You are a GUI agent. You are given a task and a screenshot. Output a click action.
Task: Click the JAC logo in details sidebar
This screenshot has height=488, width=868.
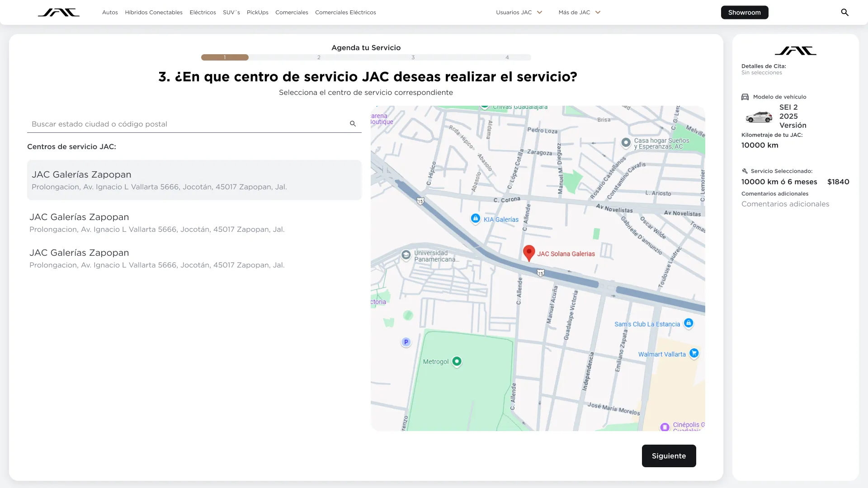[x=796, y=51]
